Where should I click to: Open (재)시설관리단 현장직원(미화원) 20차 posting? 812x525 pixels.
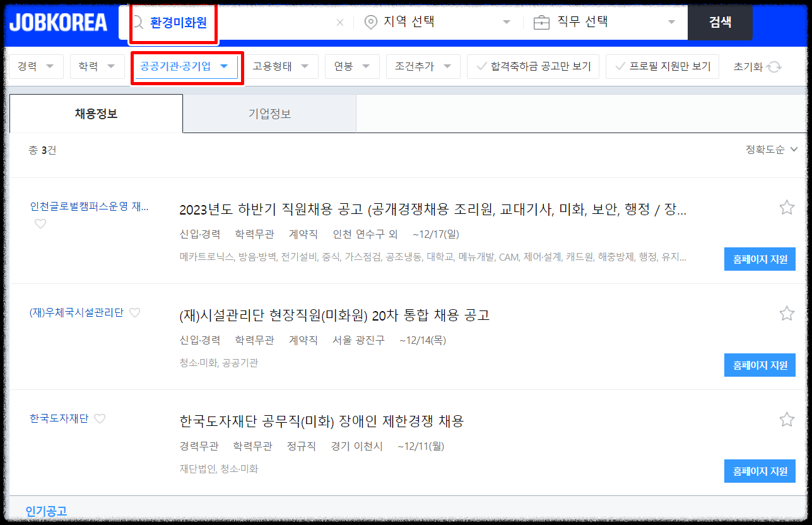(334, 315)
